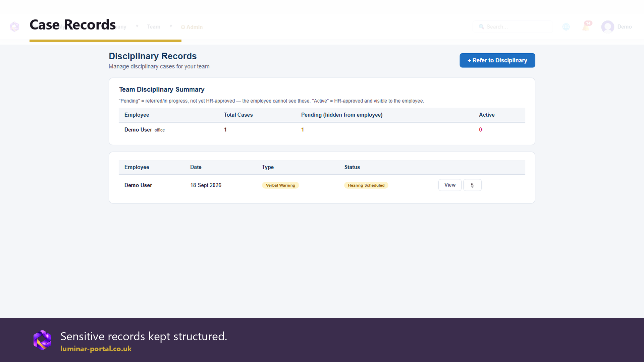
Task: Click the Pending (hidden from employee) column header
Action: 342,115
